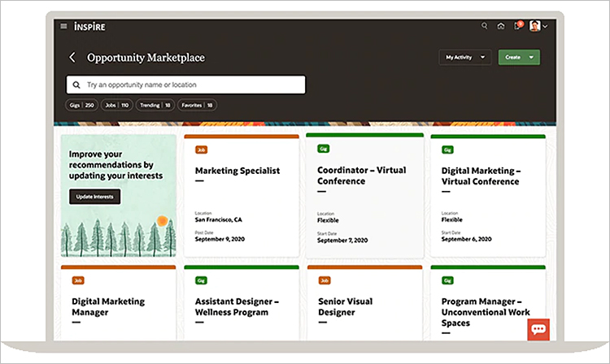Image resolution: width=610 pixels, height=364 pixels.
Task: Click Job badge on Senior Visual Designer card
Action: coord(325,280)
